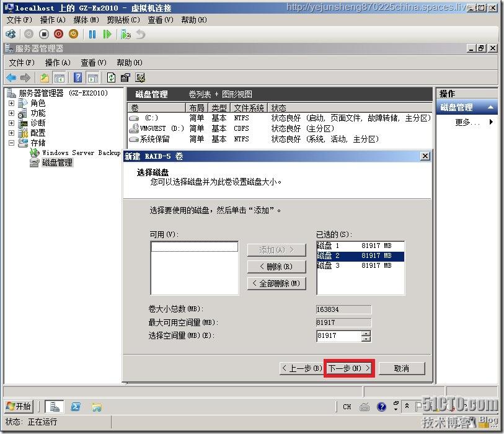Cancel the wizard with 取消
504x434 pixels.
pyautogui.click(x=402, y=368)
